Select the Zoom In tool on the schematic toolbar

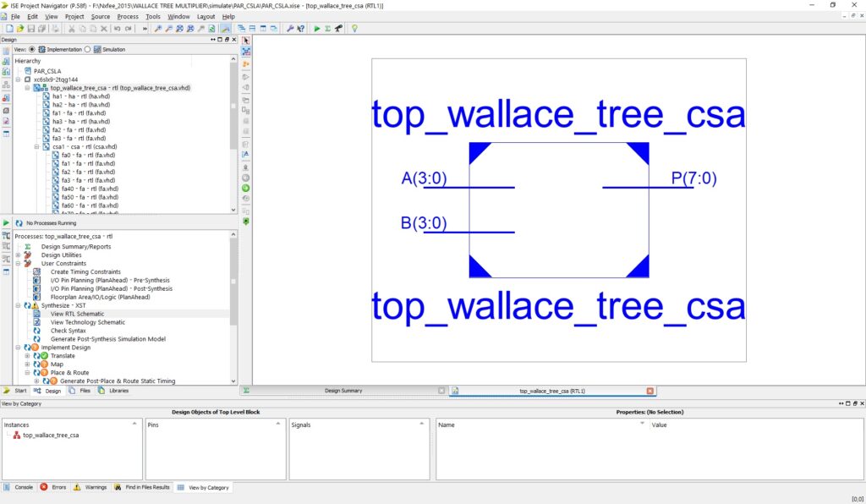(x=158, y=29)
